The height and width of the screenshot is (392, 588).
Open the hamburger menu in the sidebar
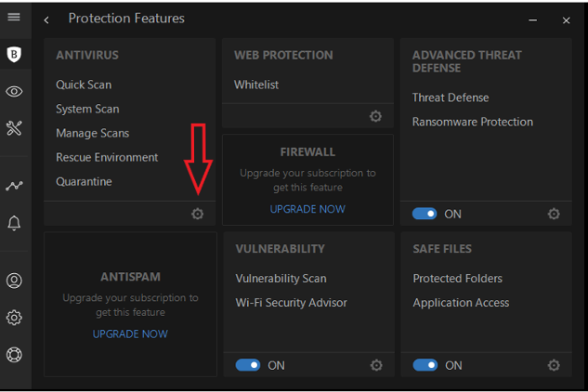click(14, 17)
